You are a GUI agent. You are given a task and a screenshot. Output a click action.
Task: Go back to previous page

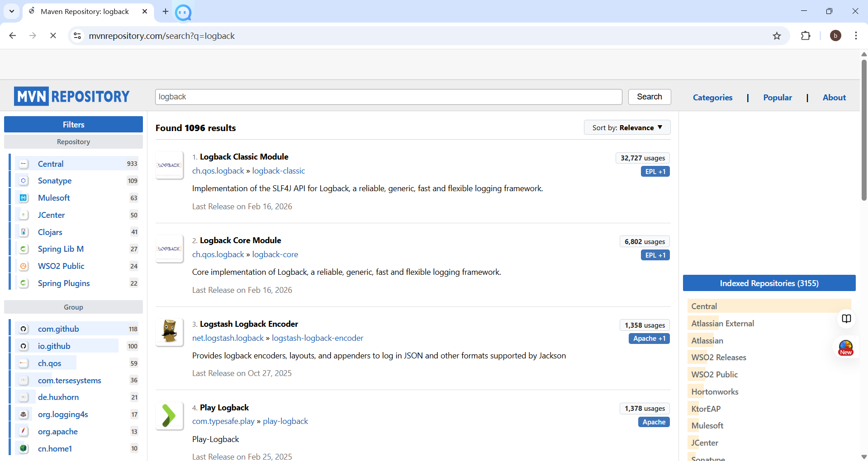(13, 36)
